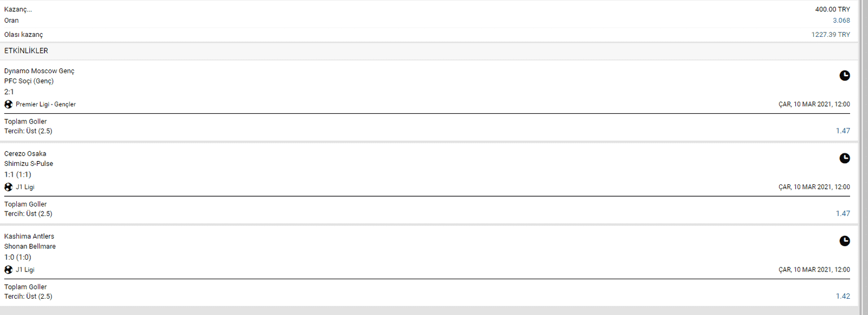Select the Shimizu S-Pulse team name
This screenshot has height=315, width=868.
(29, 163)
